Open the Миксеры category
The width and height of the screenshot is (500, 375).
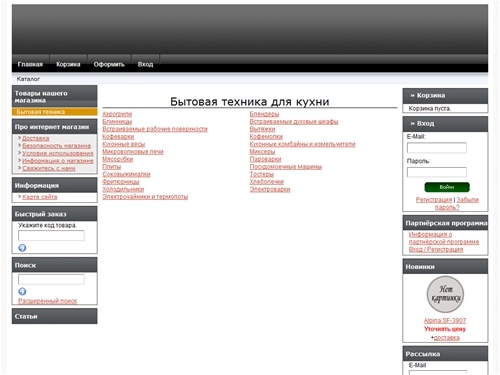[x=262, y=152]
